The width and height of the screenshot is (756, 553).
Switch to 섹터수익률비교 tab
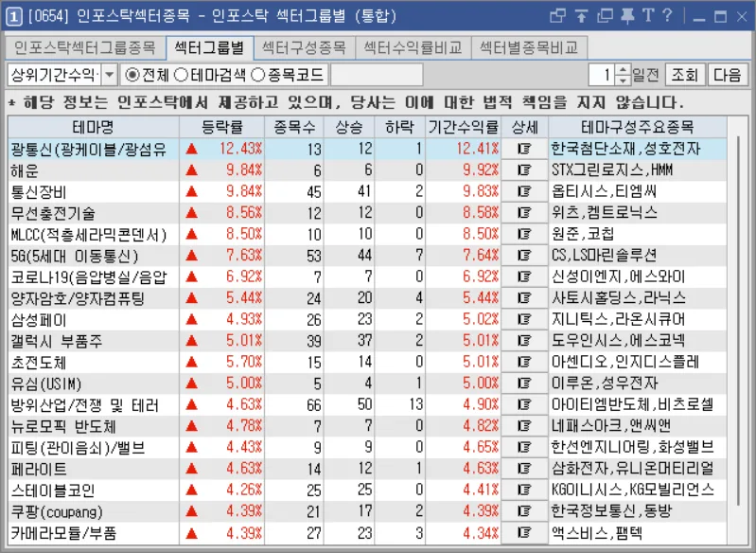pos(413,47)
